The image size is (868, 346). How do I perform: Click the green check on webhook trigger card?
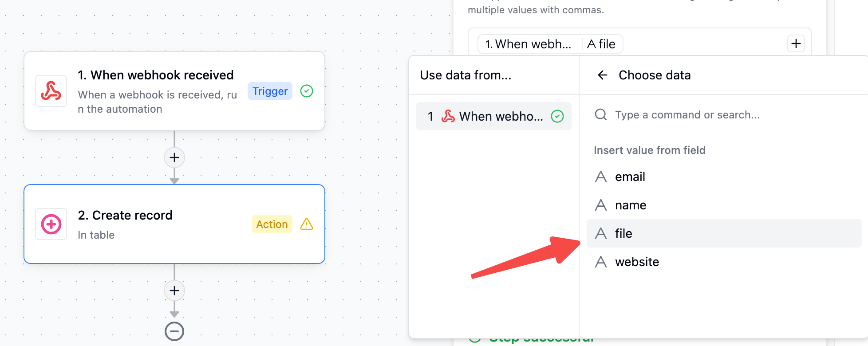coord(307,91)
